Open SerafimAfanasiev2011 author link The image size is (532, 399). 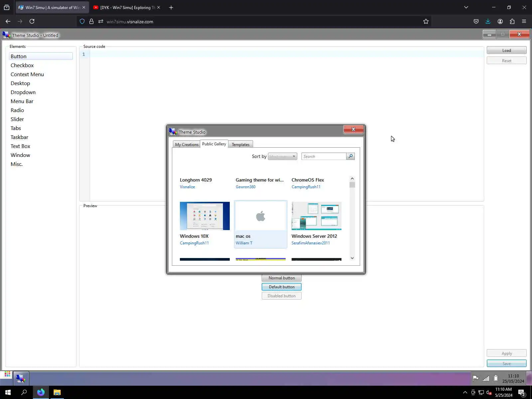(311, 243)
